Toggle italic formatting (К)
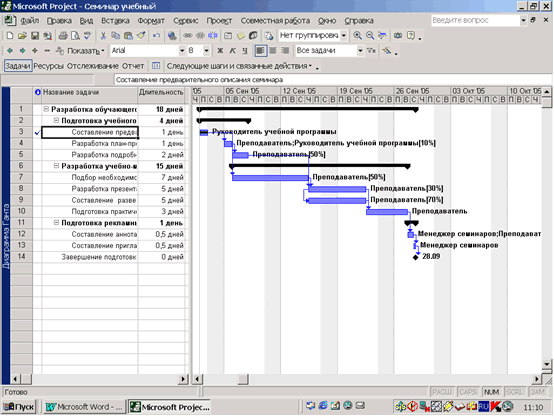554x416 pixels. 232,51
